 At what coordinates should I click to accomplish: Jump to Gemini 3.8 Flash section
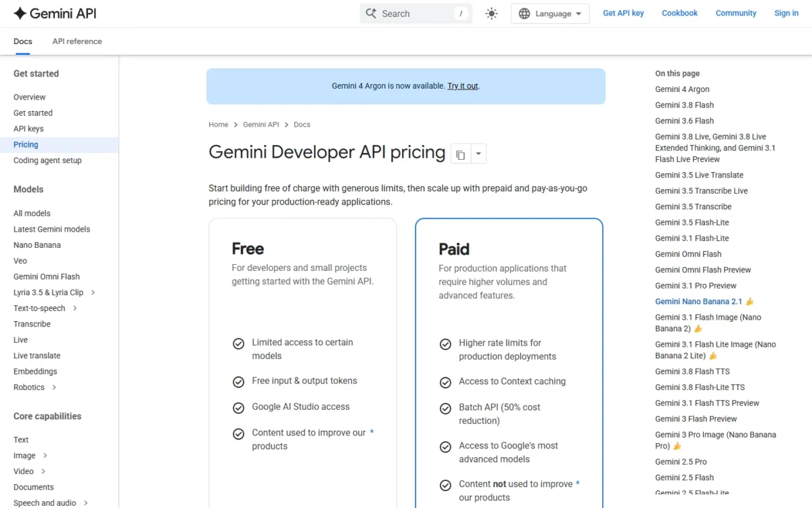tap(684, 105)
